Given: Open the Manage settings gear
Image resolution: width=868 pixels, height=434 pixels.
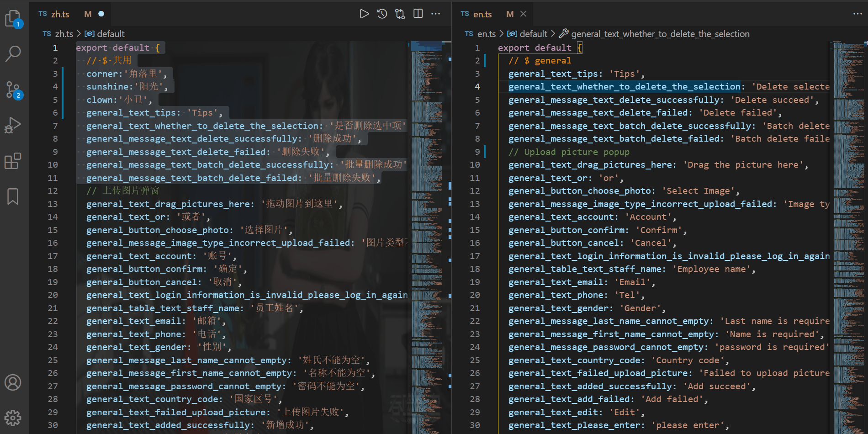Looking at the screenshot, I should pyautogui.click(x=13, y=418).
